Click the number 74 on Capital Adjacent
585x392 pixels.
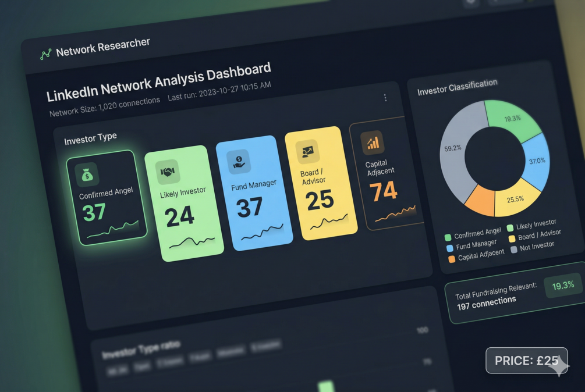(384, 191)
